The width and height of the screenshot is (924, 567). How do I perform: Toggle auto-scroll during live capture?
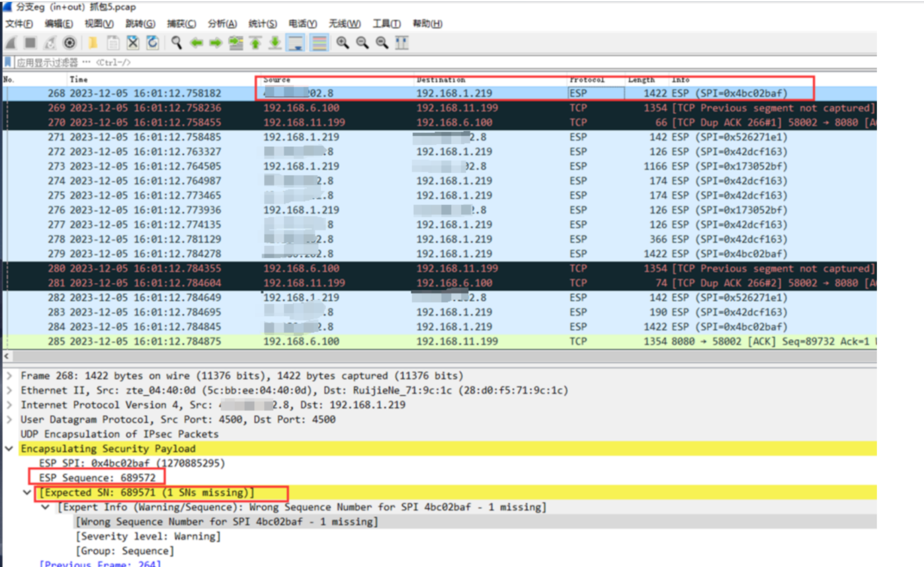[x=296, y=43]
